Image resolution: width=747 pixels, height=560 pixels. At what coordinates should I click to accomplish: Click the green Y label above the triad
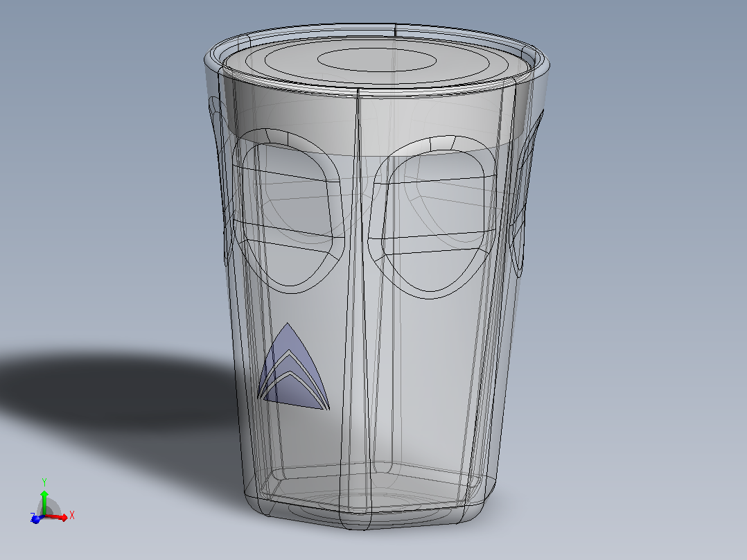click(x=44, y=482)
